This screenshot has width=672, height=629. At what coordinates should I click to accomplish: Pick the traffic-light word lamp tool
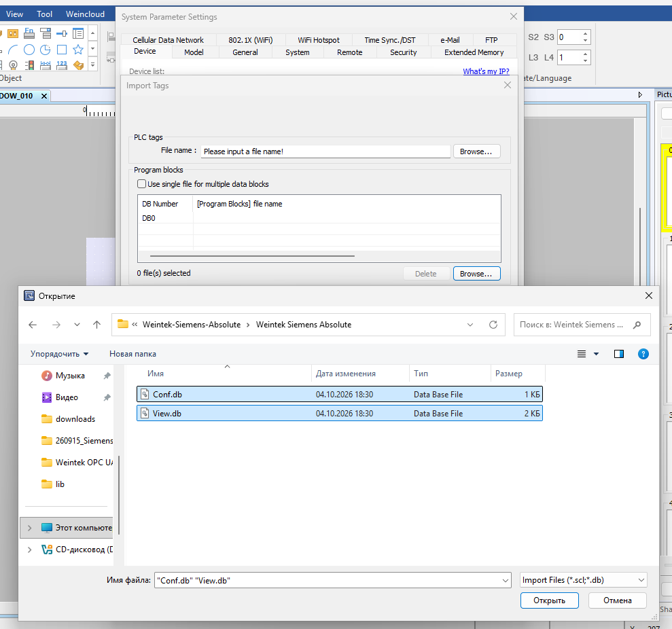pos(29,65)
